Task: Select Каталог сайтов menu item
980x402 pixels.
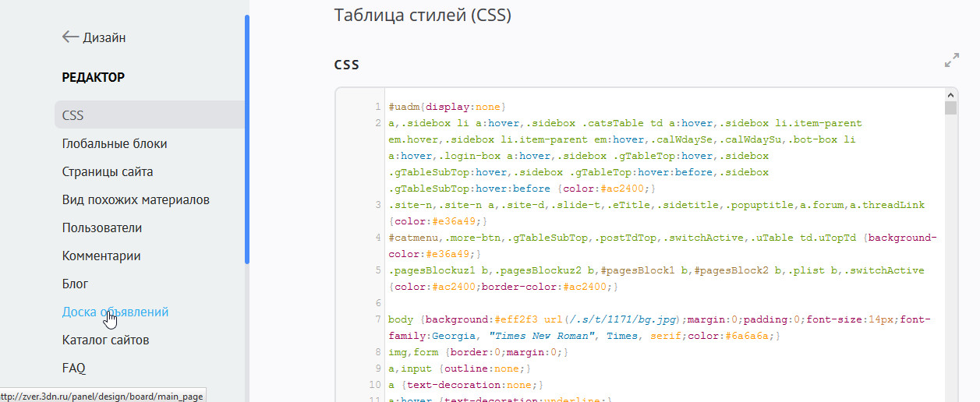Action: point(105,340)
